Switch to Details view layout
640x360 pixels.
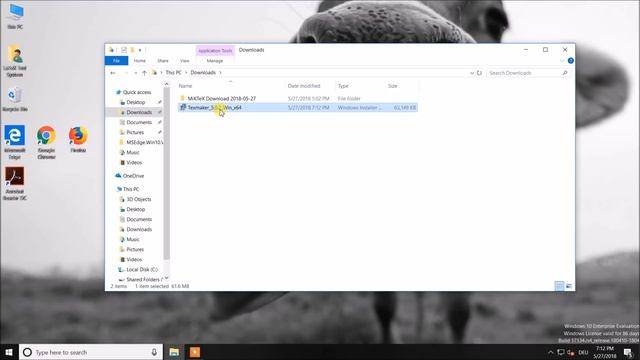[559, 286]
